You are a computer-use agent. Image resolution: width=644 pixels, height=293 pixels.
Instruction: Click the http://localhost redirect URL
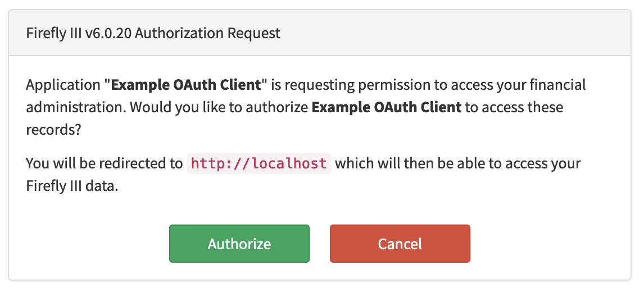(258, 163)
